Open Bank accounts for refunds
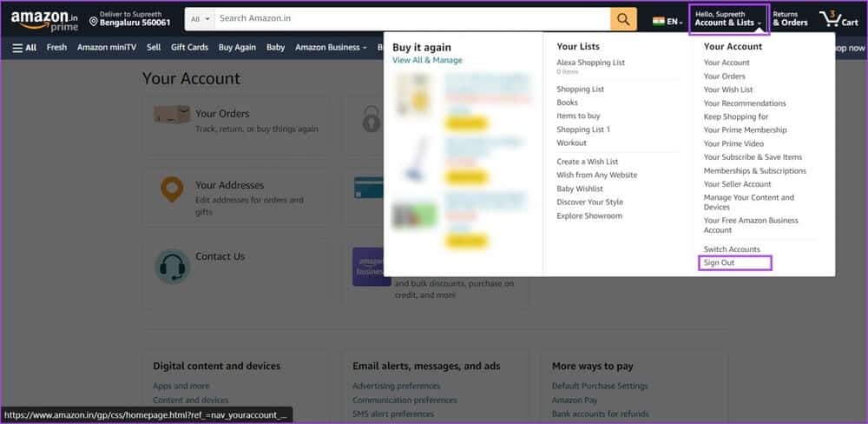This screenshot has height=424, width=868. (600, 414)
